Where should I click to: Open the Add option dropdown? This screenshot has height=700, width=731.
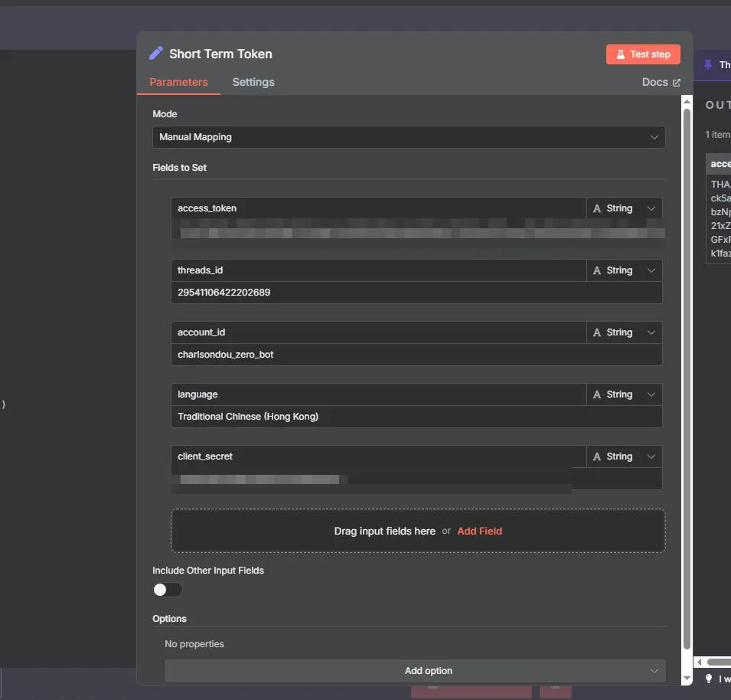pyautogui.click(x=415, y=671)
